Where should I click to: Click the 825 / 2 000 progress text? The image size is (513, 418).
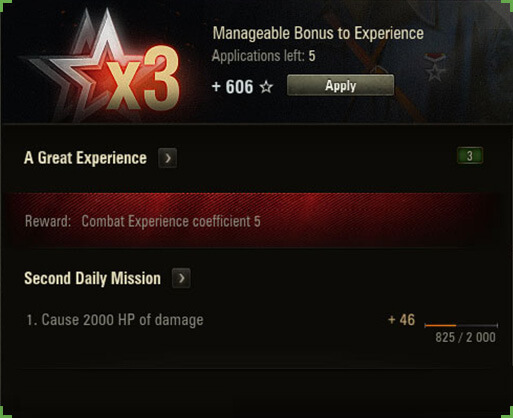pyautogui.click(x=465, y=337)
